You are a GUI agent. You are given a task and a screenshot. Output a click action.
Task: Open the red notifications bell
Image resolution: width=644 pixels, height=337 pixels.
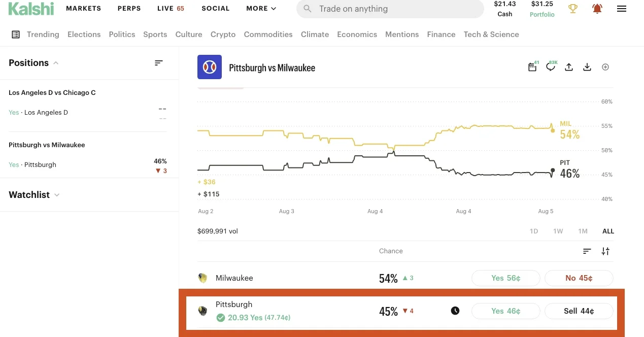click(x=597, y=9)
